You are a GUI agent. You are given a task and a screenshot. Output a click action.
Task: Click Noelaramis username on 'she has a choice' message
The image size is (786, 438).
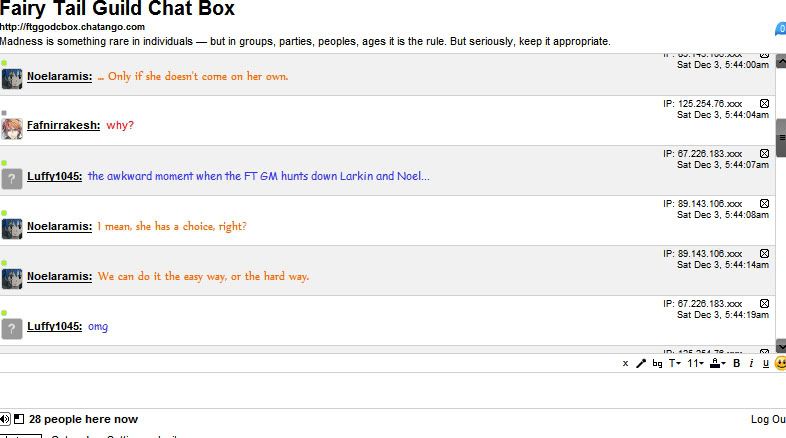(x=59, y=227)
